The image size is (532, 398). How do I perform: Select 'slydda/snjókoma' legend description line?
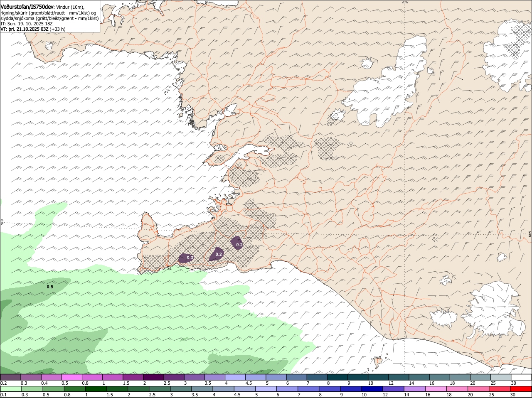(49, 18)
